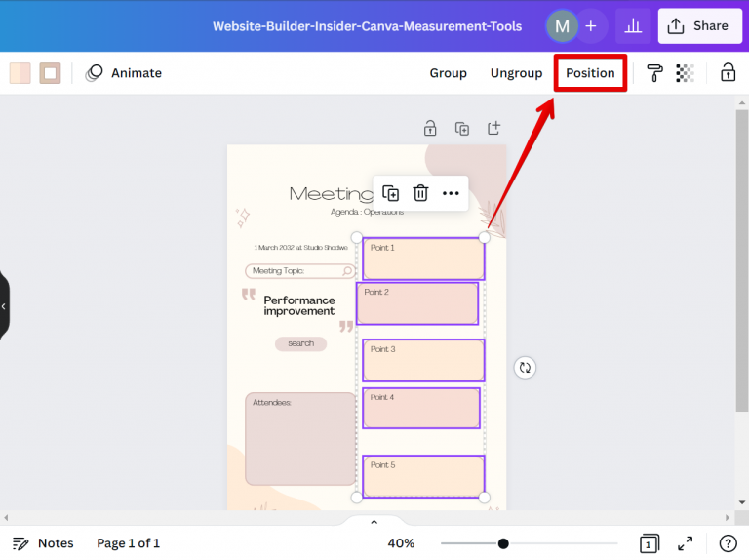Click the zoom slider handle

coord(503,543)
